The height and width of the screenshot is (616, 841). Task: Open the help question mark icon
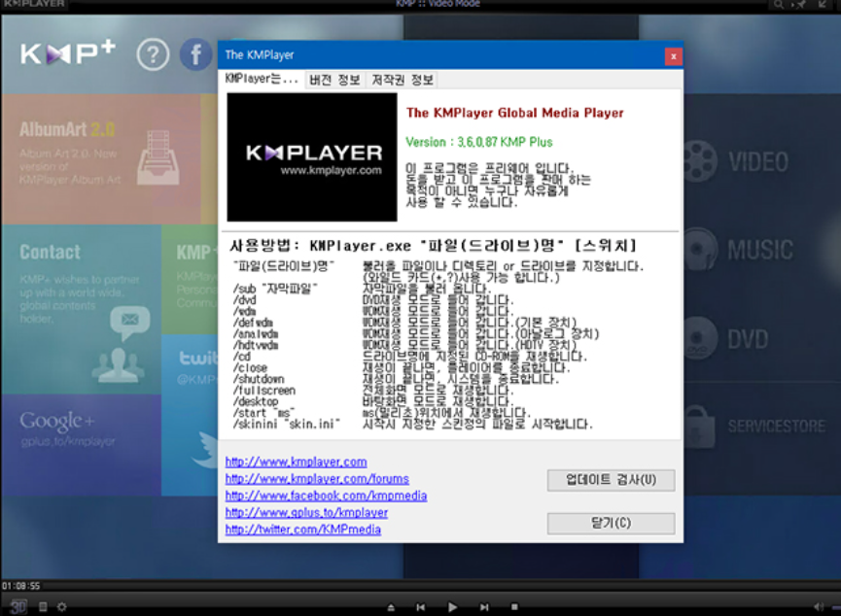click(153, 54)
